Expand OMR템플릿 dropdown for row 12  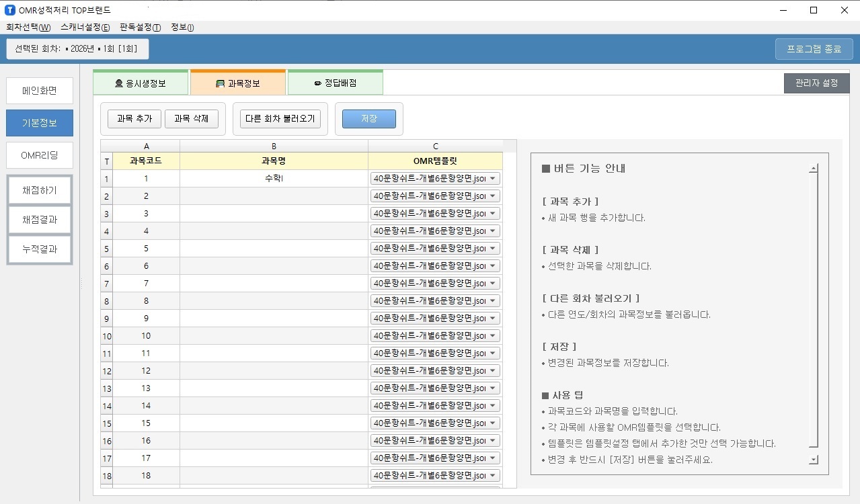click(494, 371)
